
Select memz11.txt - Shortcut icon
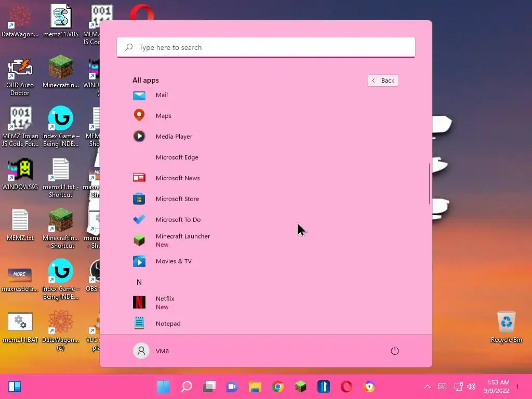61,178
